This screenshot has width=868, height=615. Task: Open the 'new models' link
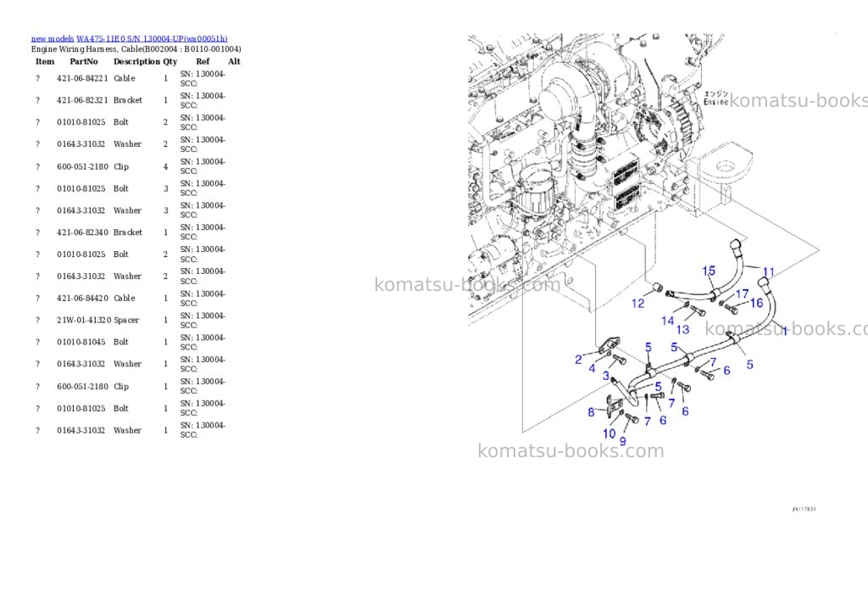click(x=53, y=39)
